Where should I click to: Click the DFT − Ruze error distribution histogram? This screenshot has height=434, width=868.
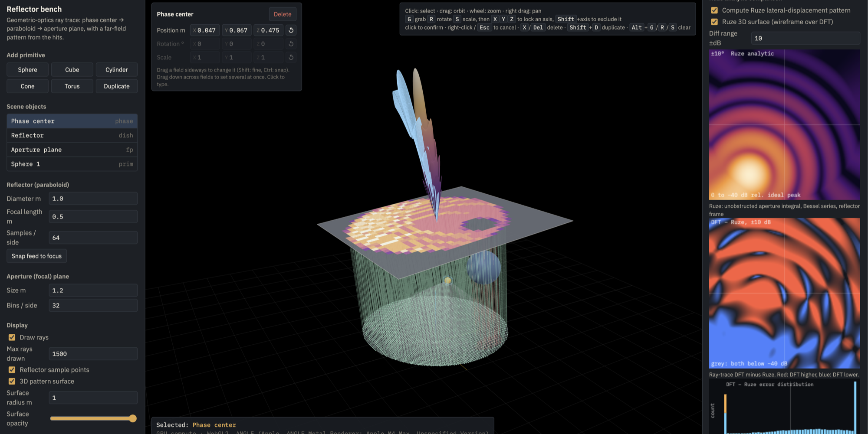(x=784, y=407)
